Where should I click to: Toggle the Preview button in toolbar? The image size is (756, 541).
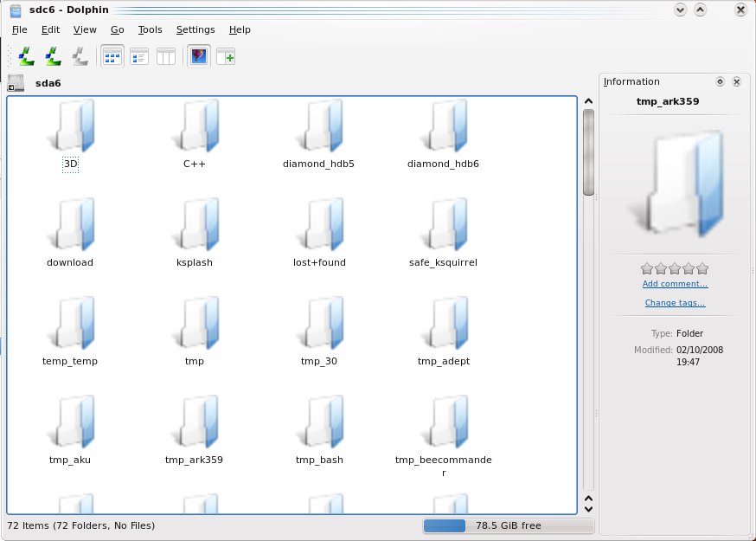pyautogui.click(x=198, y=57)
